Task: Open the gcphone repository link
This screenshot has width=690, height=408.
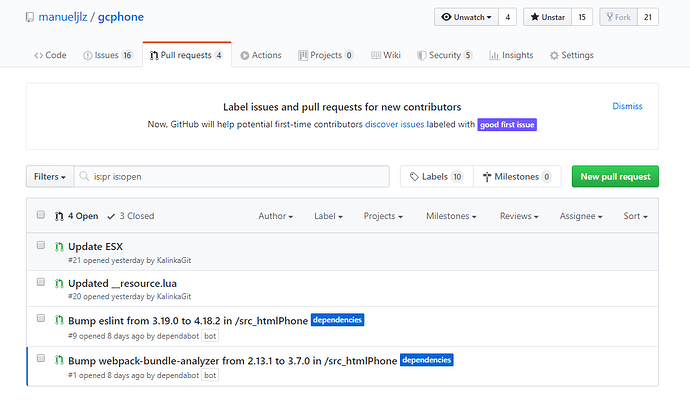Action: pos(121,17)
